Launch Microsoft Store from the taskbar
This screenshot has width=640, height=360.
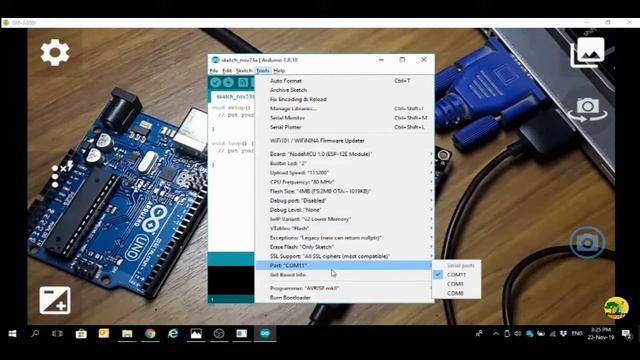81,334
